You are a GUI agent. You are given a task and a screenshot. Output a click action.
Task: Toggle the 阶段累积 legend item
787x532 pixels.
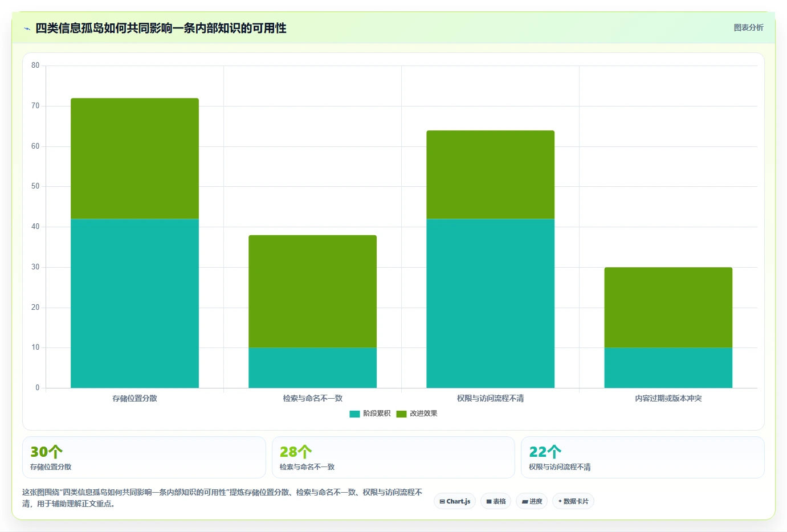click(x=370, y=414)
